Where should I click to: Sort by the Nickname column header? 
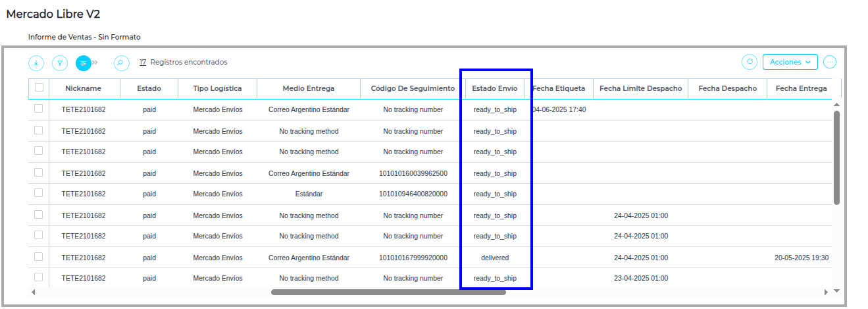pyautogui.click(x=84, y=88)
